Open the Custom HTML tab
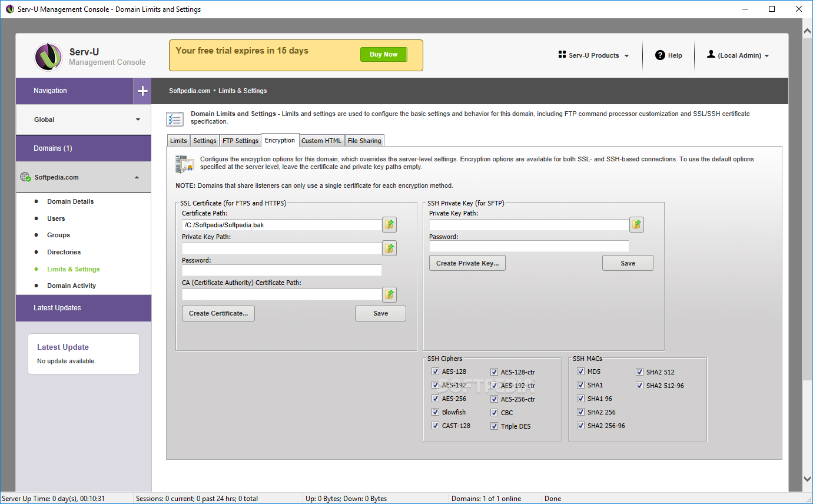The image size is (813, 504). (x=321, y=141)
